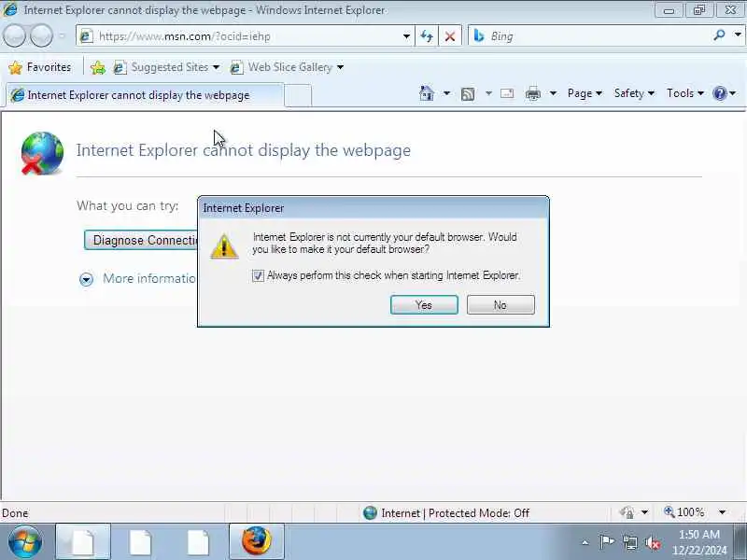Click the Action Center flag tray icon
This screenshot has width=747, height=560.
point(607,542)
